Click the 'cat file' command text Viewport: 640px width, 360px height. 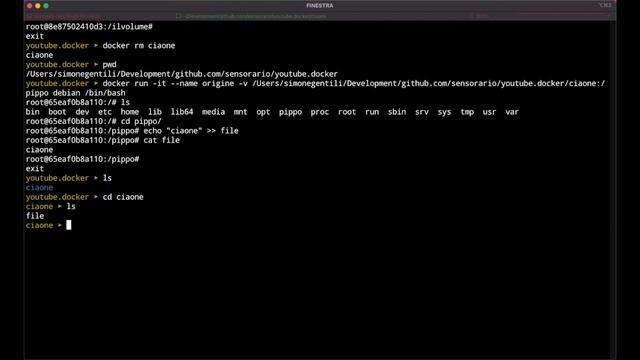coord(162,140)
